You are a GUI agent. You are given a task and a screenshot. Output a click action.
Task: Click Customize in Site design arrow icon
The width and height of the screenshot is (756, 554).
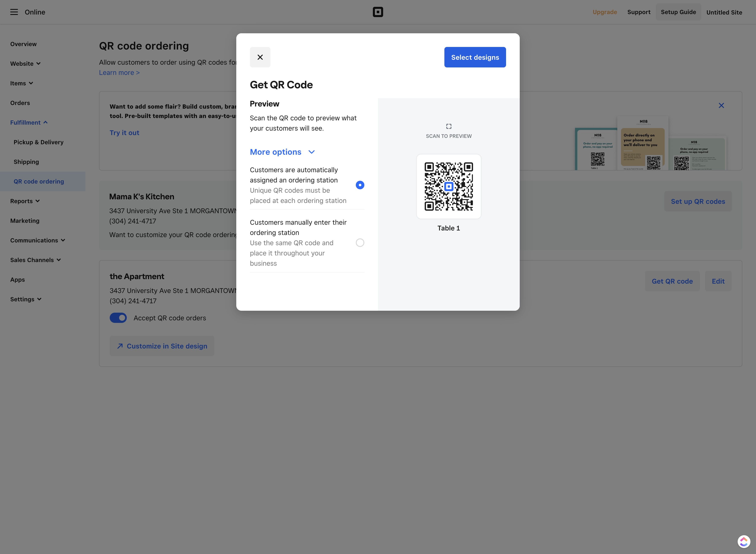[x=120, y=346]
